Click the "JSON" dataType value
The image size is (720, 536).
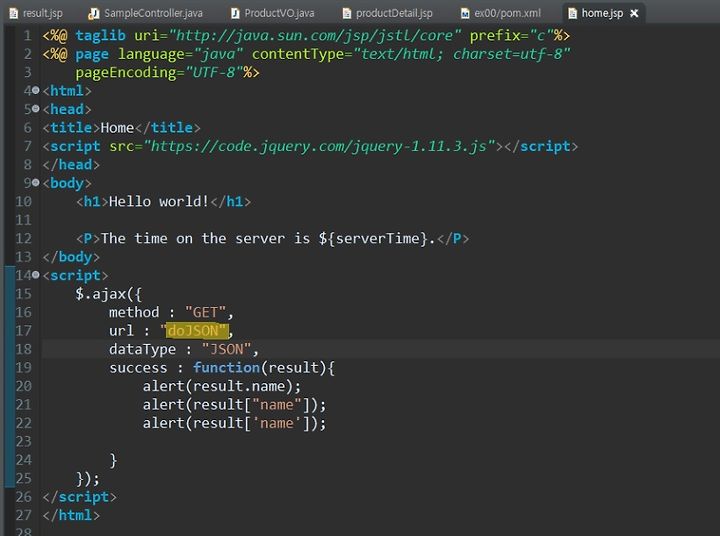pos(226,349)
